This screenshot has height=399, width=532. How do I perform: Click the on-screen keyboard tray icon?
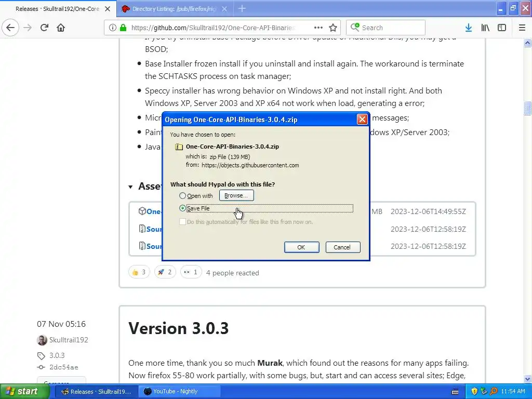(x=455, y=392)
